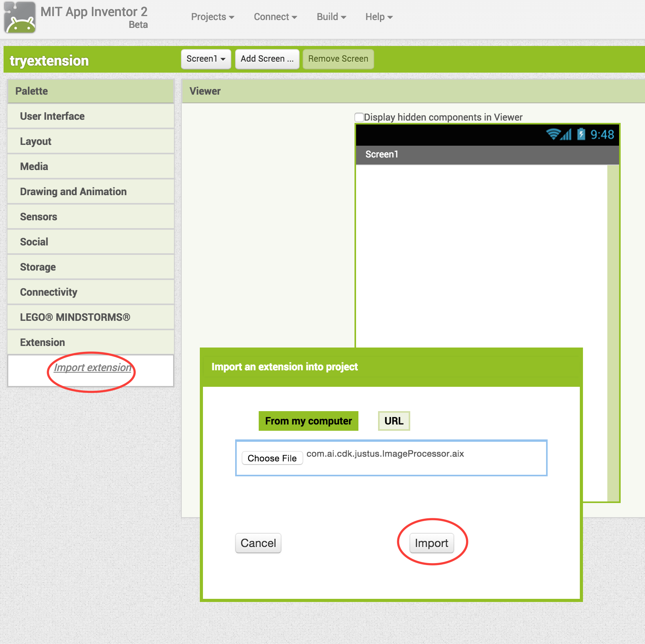
Task: Expand the Screen1 dropdown
Action: [x=206, y=59]
